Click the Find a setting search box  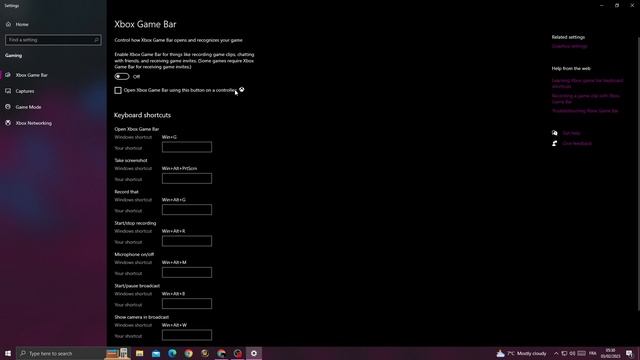pyautogui.click(x=53, y=40)
